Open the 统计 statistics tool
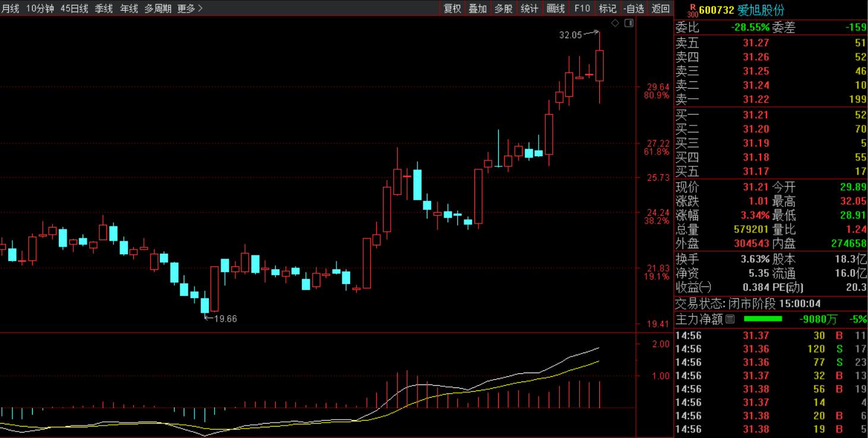 pyautogui.click(x=530, y=8)
